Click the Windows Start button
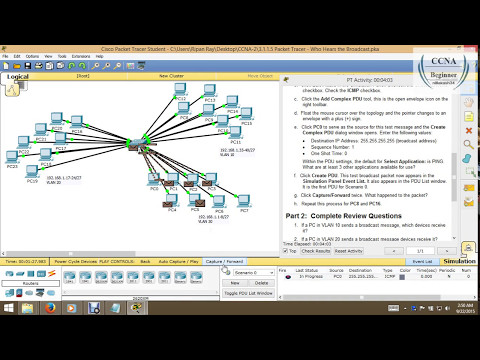The width and height of the screenshot is (480, 360). click(9, 308)
